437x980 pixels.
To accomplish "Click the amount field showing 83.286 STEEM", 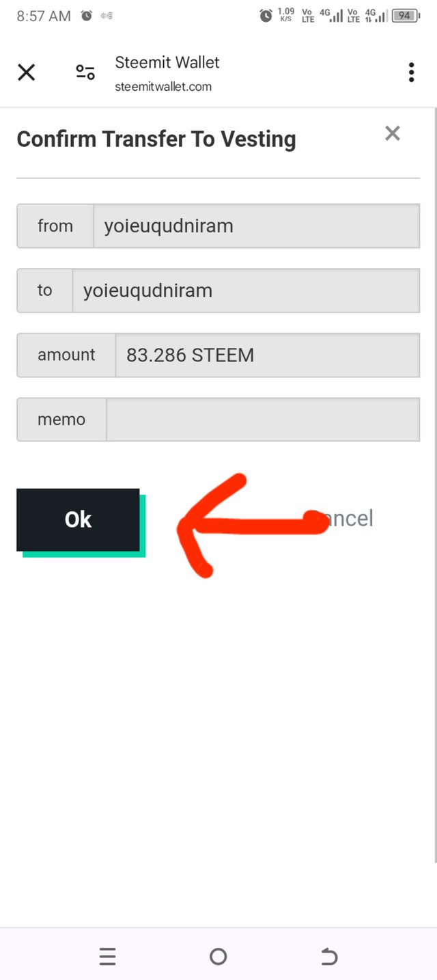I will tap(267, 355).
